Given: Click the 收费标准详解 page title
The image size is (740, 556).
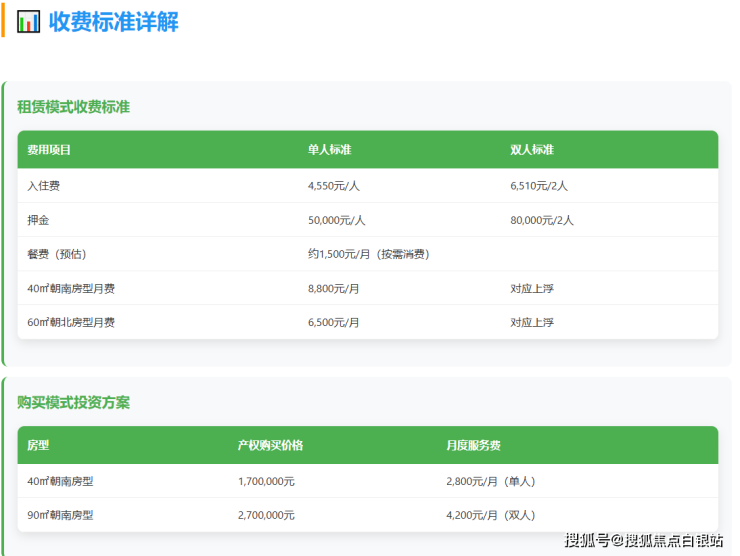Looking at the screenshot, I should 113,21.
